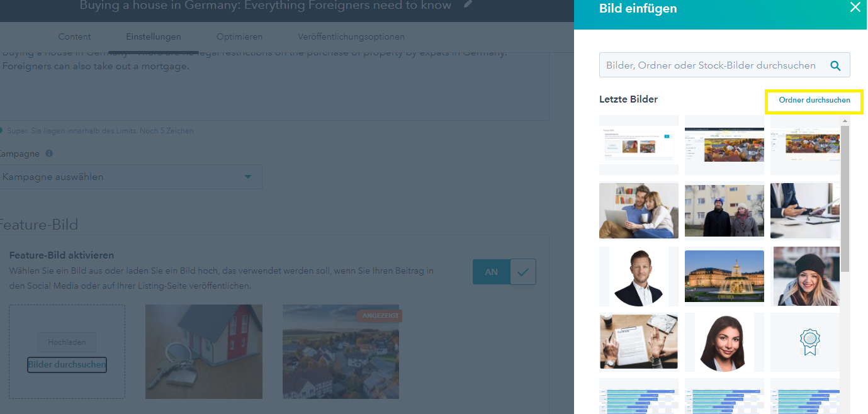The image size is (868, 414).
Task: Open Kampagne auswählen dropdown
Action: click(x=131, y=177)
